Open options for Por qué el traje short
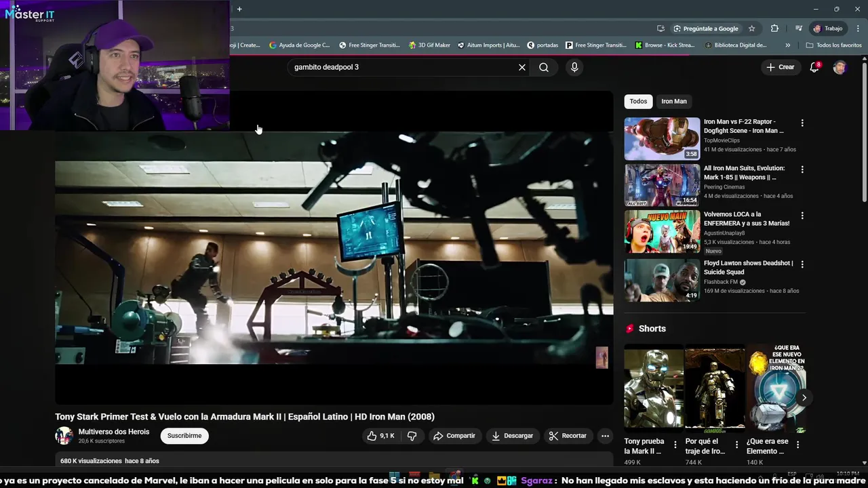The height and width of the screenshot is (488, 868). pyautogui.click(x=736, y=445)
